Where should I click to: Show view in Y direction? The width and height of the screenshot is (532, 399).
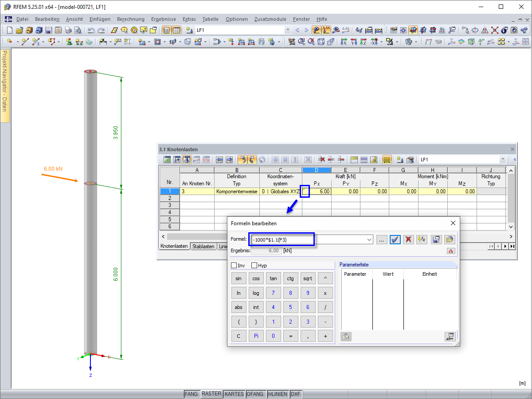(x=354, y=42)
